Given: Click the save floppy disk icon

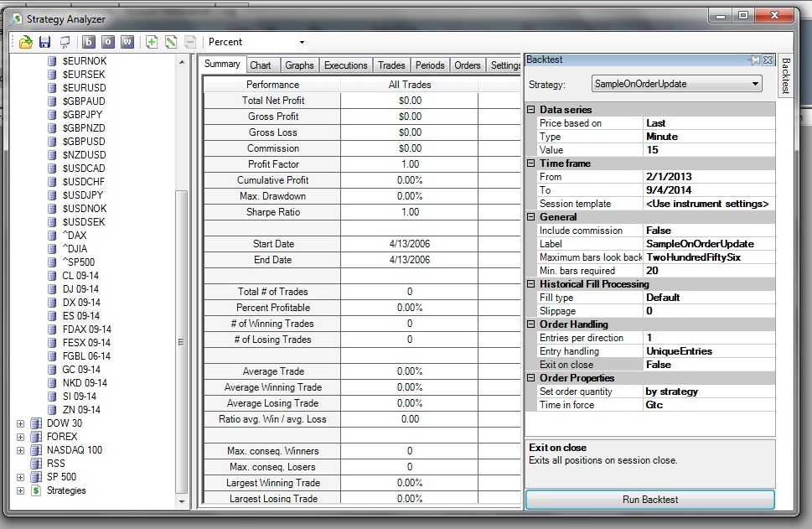Looking at the screenshot, I should [x=45, y=42].
